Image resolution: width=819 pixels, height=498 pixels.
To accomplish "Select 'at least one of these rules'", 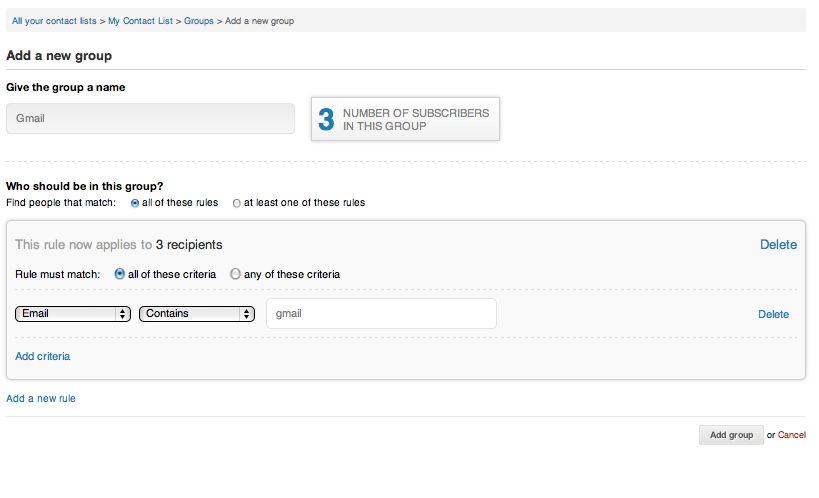I will (x=237, y=203).
